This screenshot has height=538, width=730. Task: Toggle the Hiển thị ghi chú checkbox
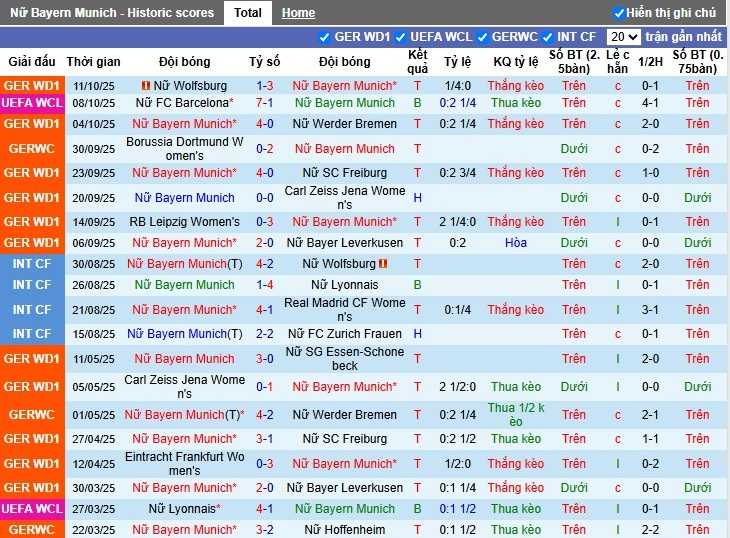point(619,13)
